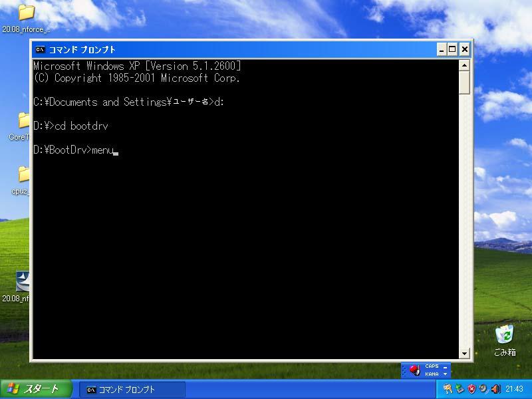This screenshot has width=532, height=399.
Task: Click the grey round tray icon before volume
Action: pos(483,389)
